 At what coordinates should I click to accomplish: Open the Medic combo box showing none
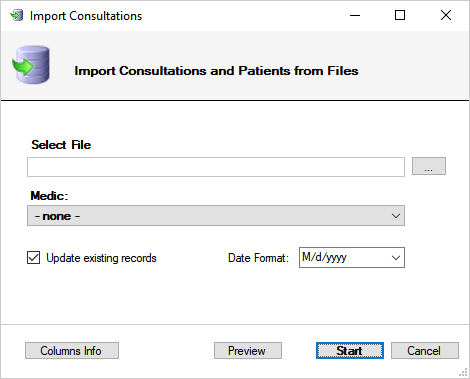pyautogui.click(x=216, y=216)
